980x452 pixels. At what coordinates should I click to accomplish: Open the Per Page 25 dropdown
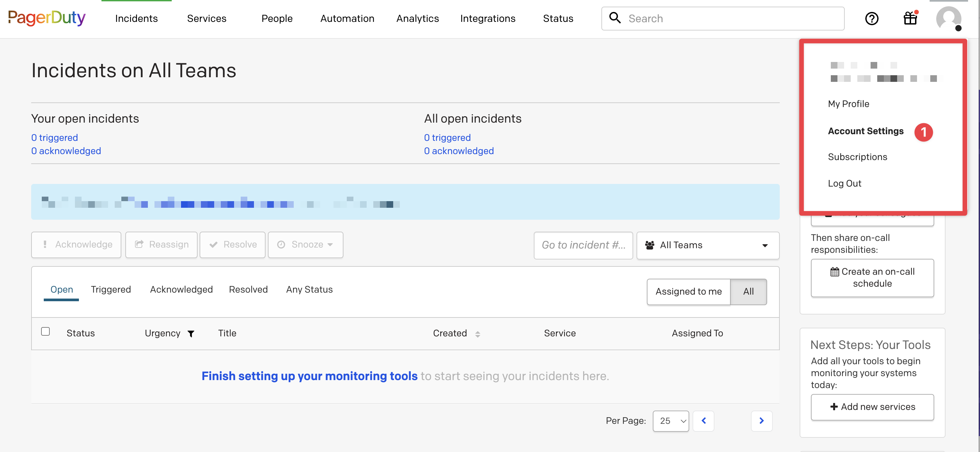point(670,421)
